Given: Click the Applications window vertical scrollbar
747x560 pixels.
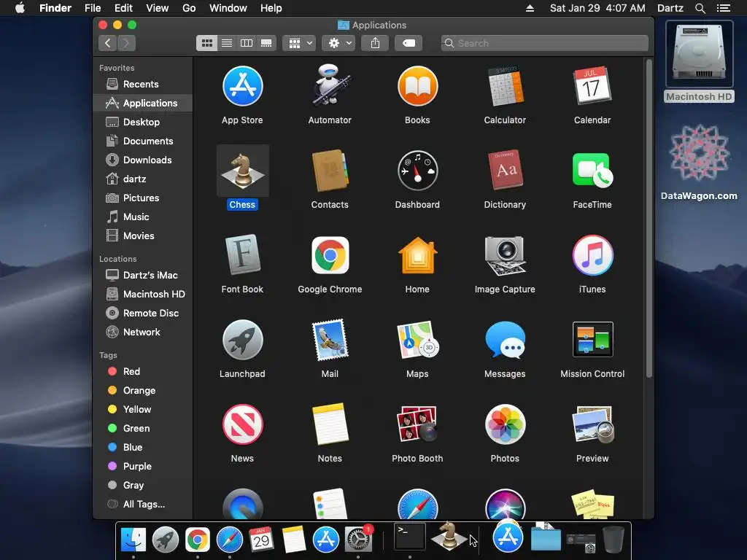Looking at the screenshot, I should [x=649, y=219].
